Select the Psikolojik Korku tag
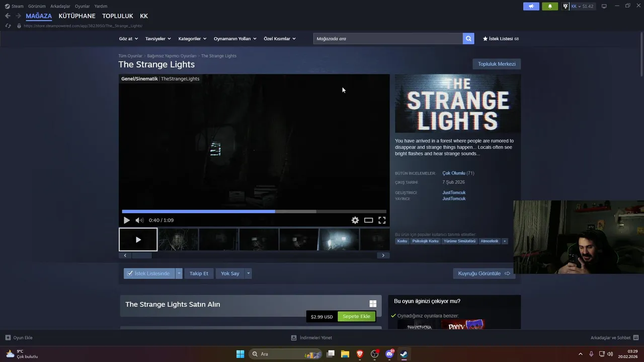 [425, 241]
